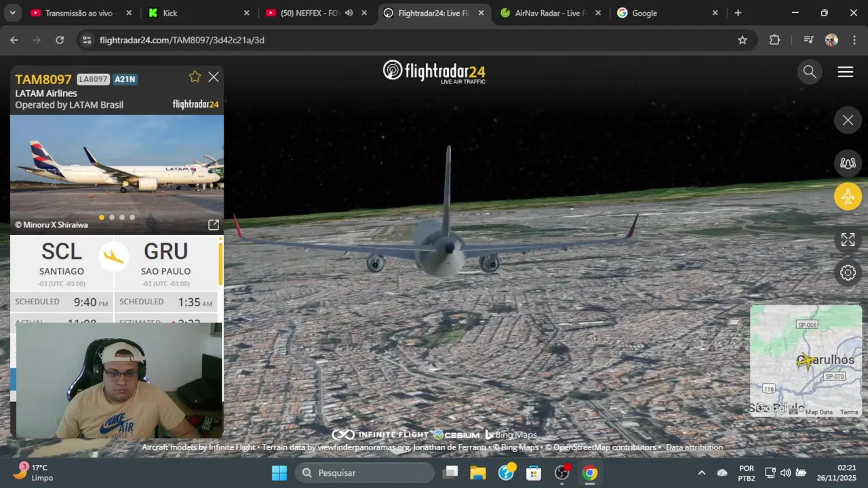The image size is (868, 488).
Task: Open File Explorer from the taskbar
Action: [x=478, y=473]
